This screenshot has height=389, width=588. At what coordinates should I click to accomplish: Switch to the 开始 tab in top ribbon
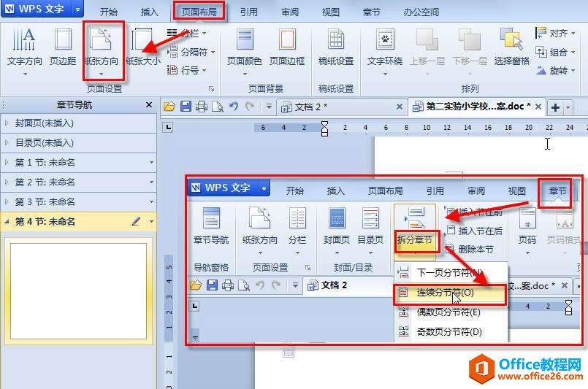coord(109,12)
